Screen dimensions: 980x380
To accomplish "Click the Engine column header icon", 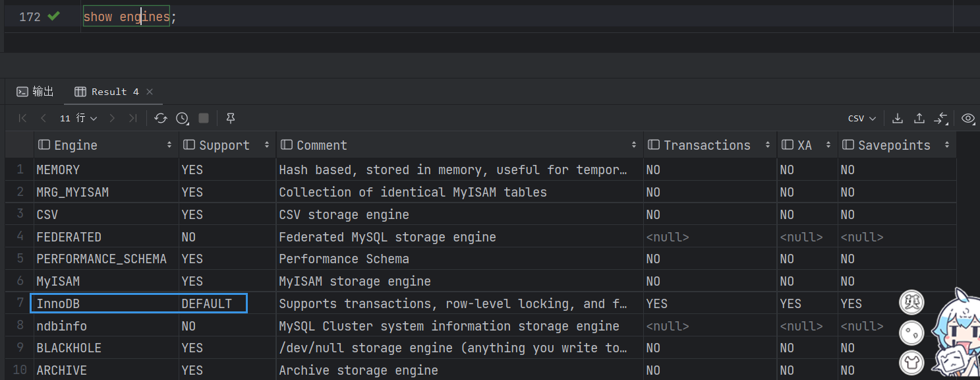I will 44,145.
